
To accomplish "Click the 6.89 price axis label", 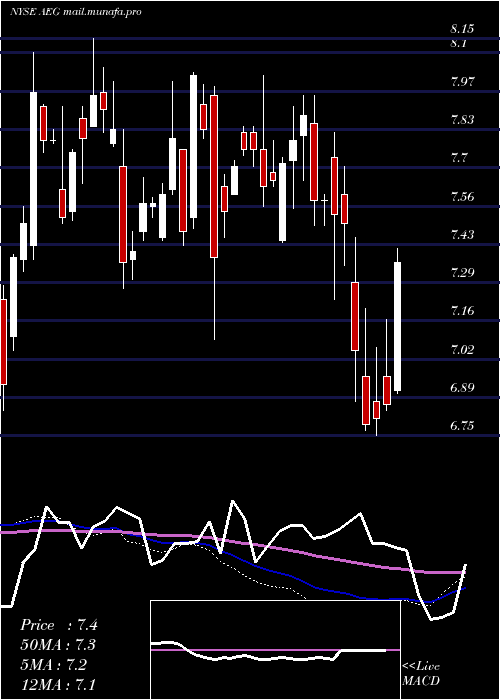I will point(464,387).
